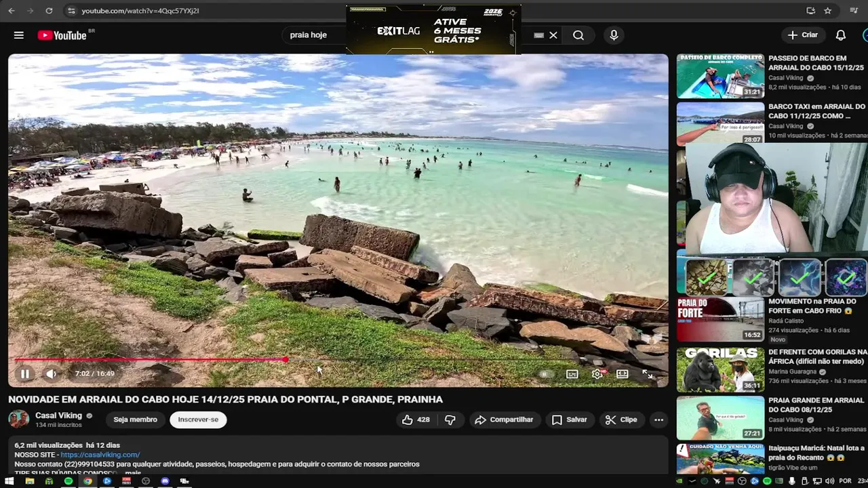Open the Windows Start menu
This screenshot has height=488, width=868.
point(9,481)
